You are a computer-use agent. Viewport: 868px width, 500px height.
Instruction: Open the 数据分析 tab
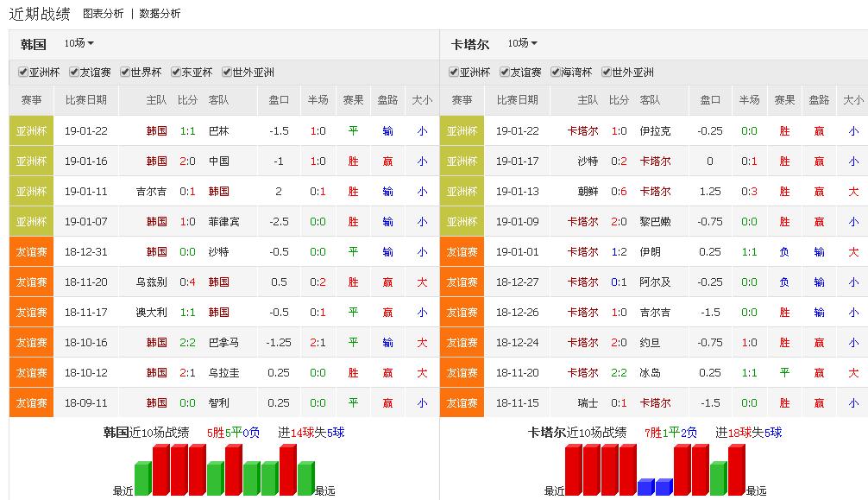click(160, 14)
